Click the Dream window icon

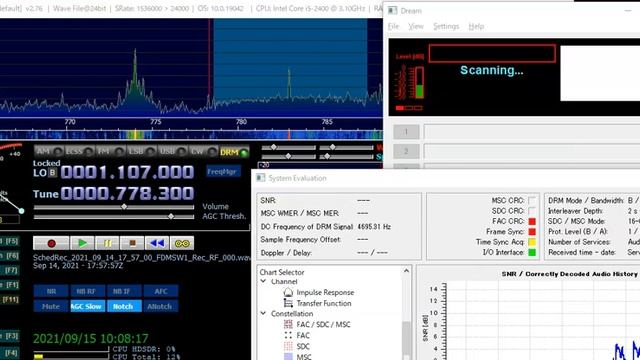[x=393, y=11]
